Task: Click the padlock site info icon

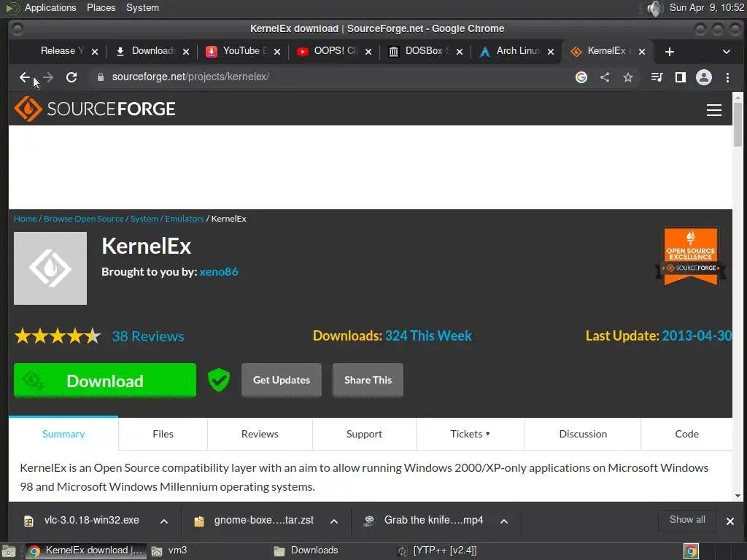Action: click(101, 77)
